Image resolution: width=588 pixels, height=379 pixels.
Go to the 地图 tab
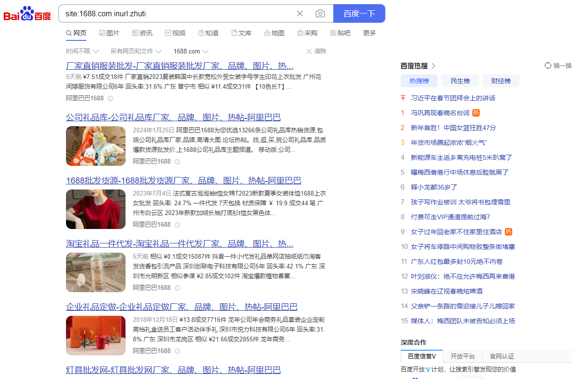(x=274, y=33)
